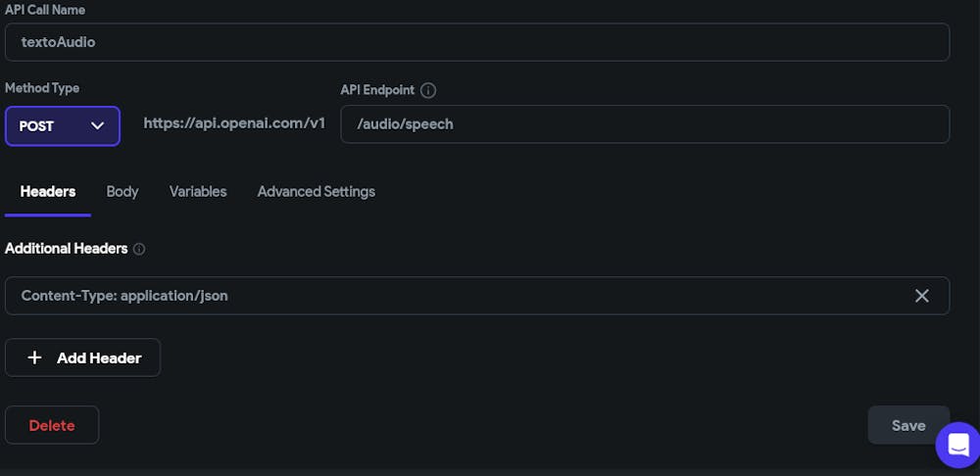Save the API call
Screen dimensions: 980x476
(907, 425)
